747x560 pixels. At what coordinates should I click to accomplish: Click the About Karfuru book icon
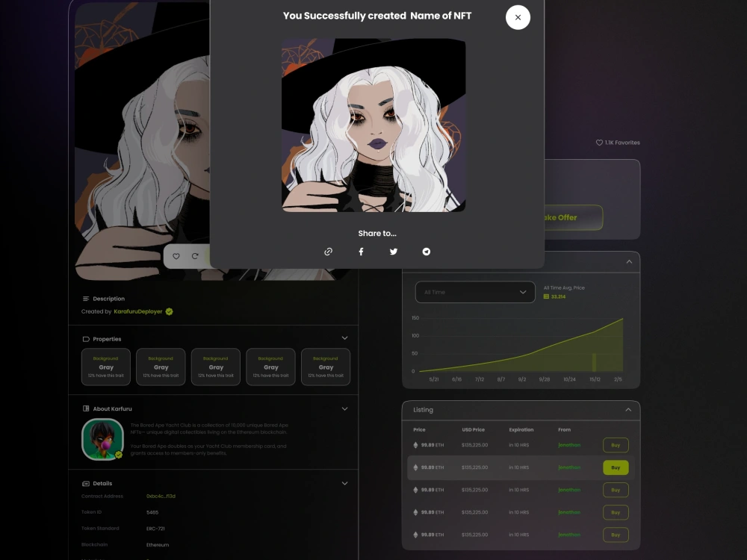click(86, 408)
